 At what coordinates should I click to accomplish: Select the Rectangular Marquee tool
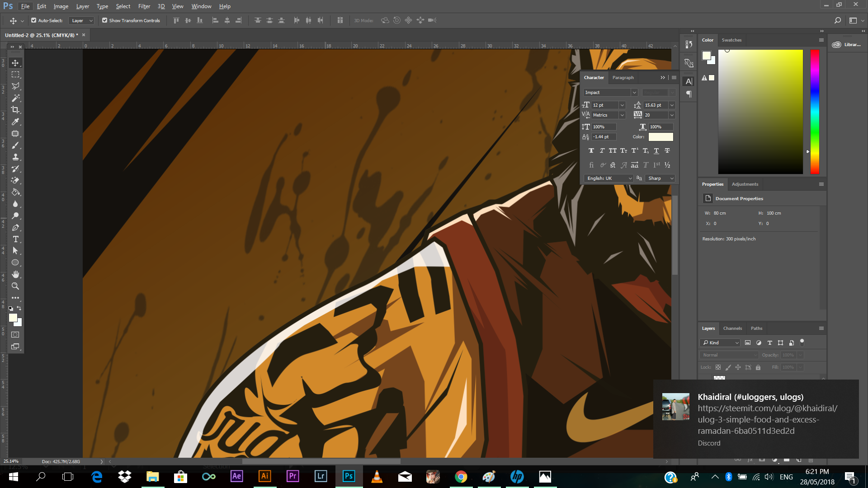[x=15, y=75]
